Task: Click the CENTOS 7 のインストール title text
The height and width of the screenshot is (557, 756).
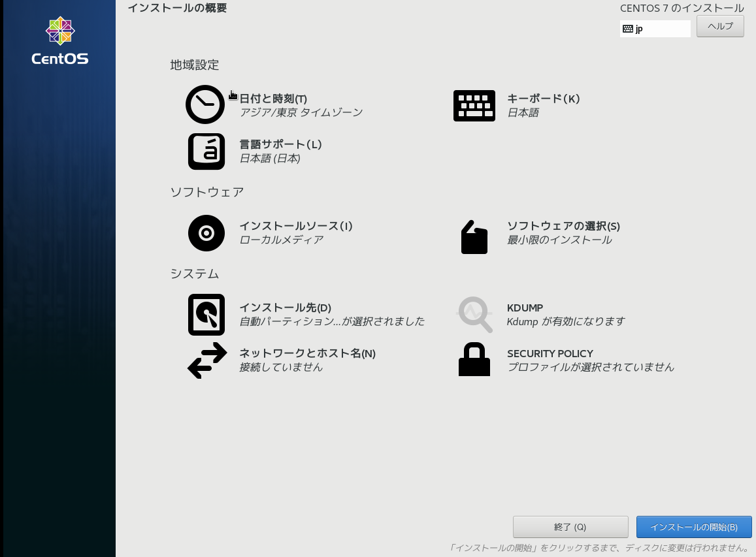Action: pyautogui.click(x=682, y=8)
